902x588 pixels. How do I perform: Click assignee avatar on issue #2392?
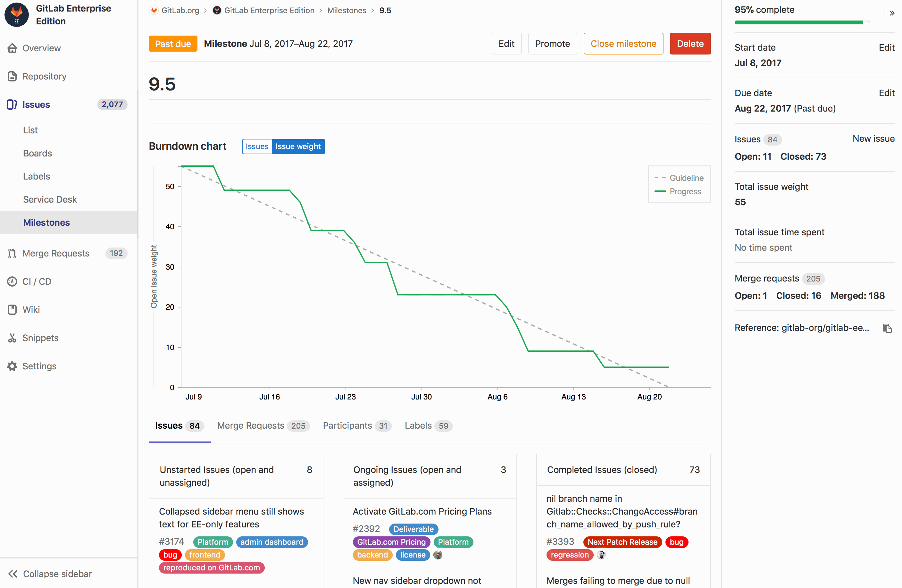(x=438, y=555)
